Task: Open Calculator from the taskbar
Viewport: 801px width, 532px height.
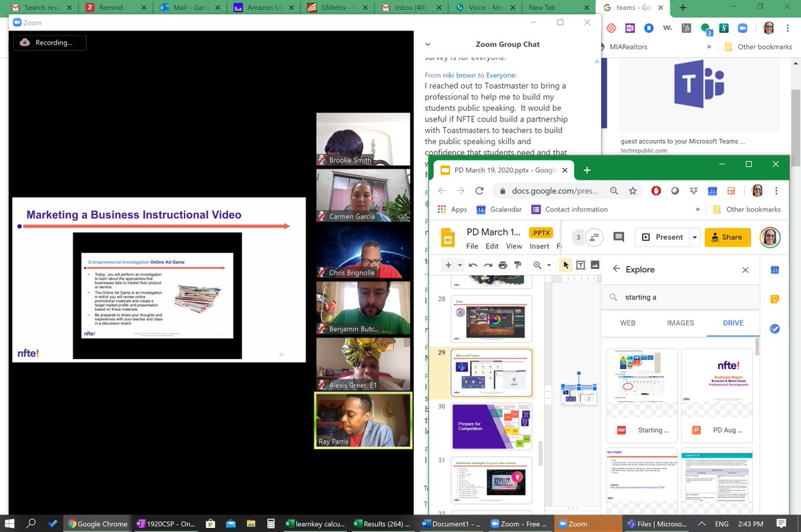Action: [x=271, y=524]
